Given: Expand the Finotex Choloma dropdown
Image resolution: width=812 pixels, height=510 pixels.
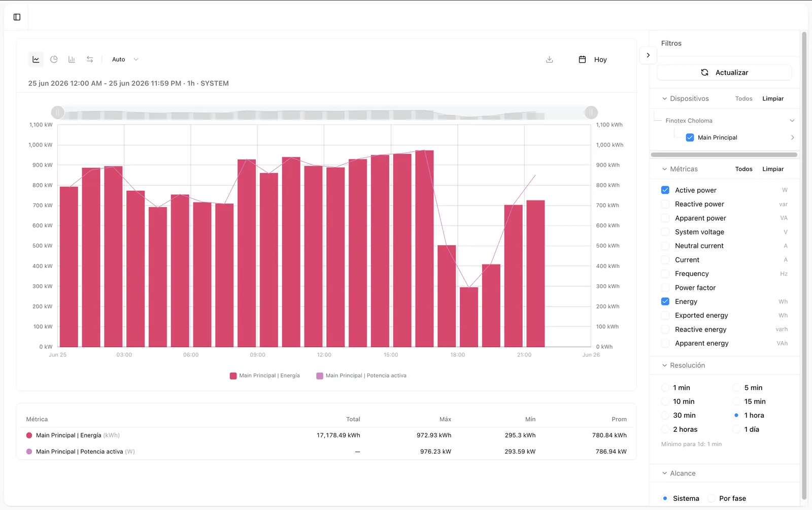Looking at the screenshot, I should coord(792,121).
